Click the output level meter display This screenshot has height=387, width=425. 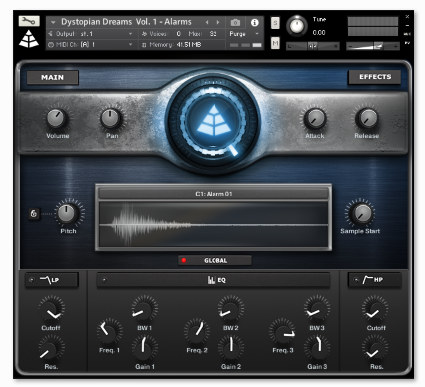(x=373, y=27)
